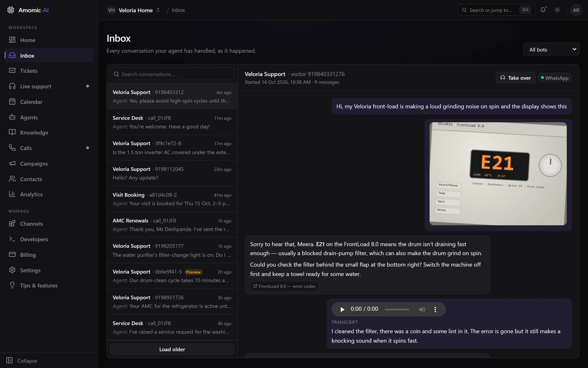
Task: Open the Home dashboard icon
Action: pos(12,40)
